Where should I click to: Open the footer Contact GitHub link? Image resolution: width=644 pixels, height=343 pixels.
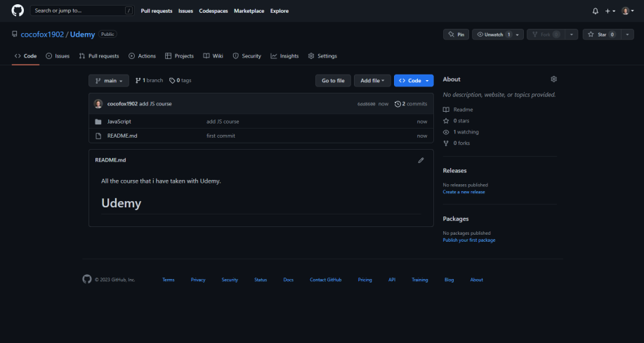[x=326, y=280]
